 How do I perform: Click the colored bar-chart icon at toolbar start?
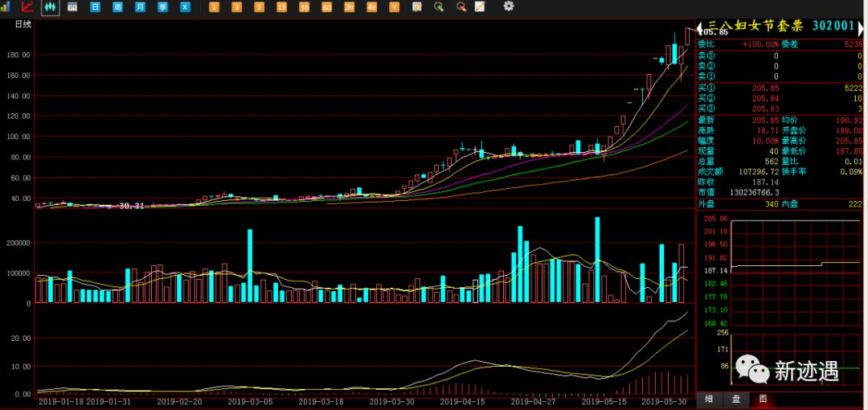click(6, 6)
